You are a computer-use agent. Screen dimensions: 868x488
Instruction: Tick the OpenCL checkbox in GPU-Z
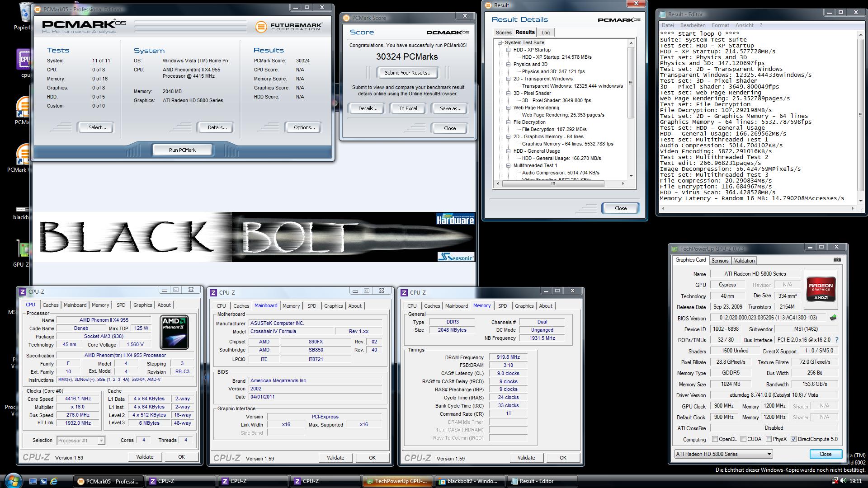pyautogui.click(x=715, y=439)
